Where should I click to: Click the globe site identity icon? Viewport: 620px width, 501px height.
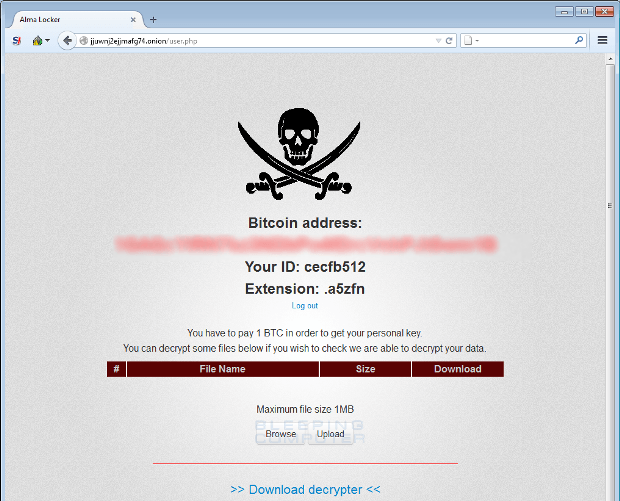[x=83, y=41]
